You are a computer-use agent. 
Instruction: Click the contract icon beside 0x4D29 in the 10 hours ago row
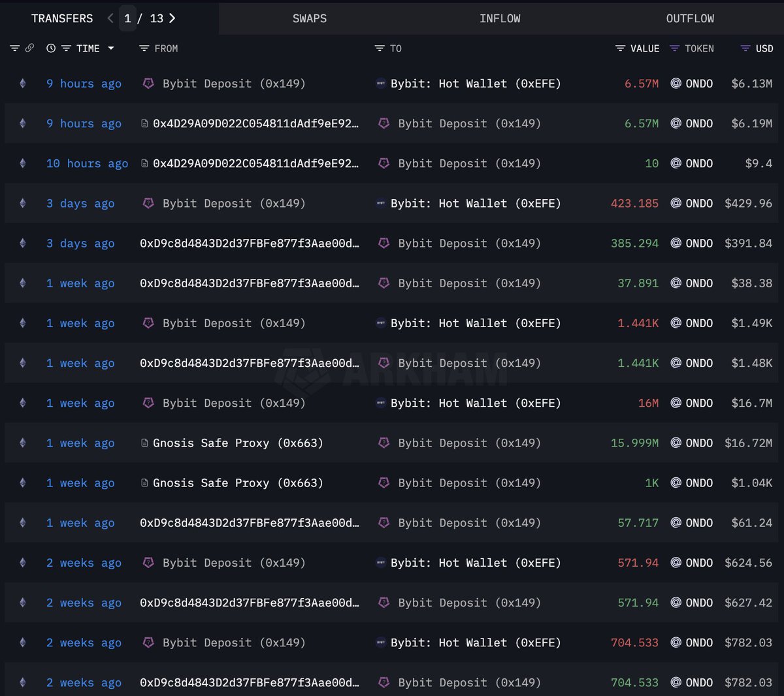pos(144,163)
